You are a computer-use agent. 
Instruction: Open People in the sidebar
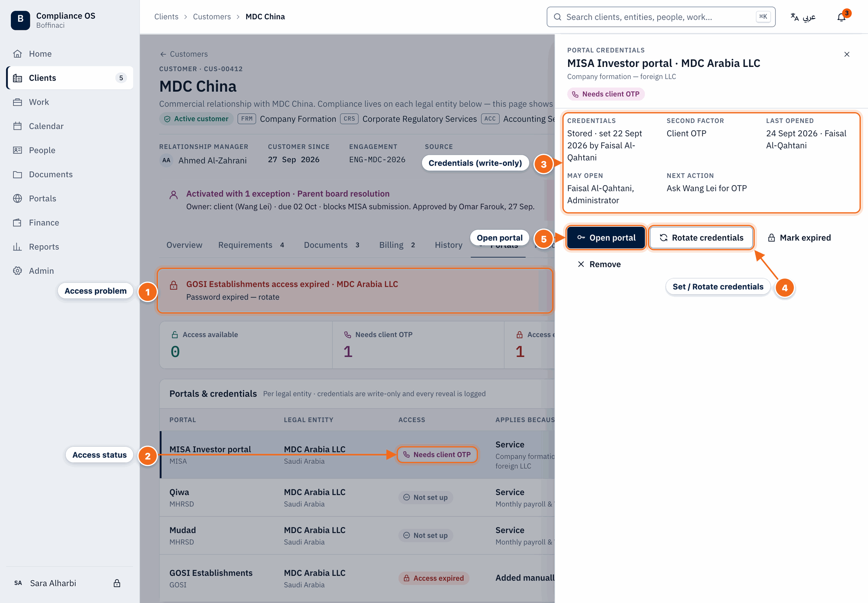click(x=69, y=150)
